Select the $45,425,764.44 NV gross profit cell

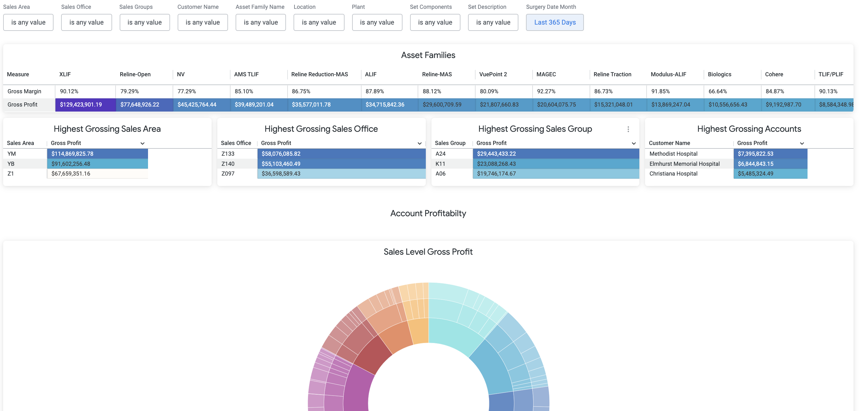(x=202, y=105)
